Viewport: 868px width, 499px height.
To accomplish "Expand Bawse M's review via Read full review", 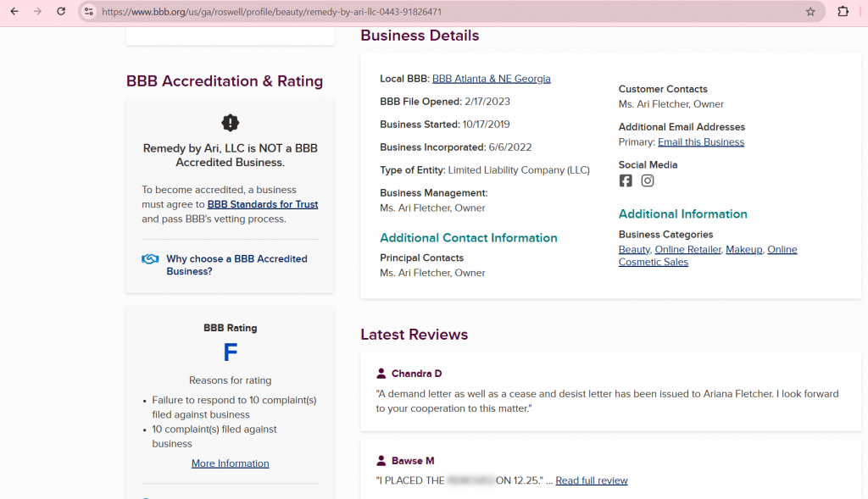I will 592,481.
